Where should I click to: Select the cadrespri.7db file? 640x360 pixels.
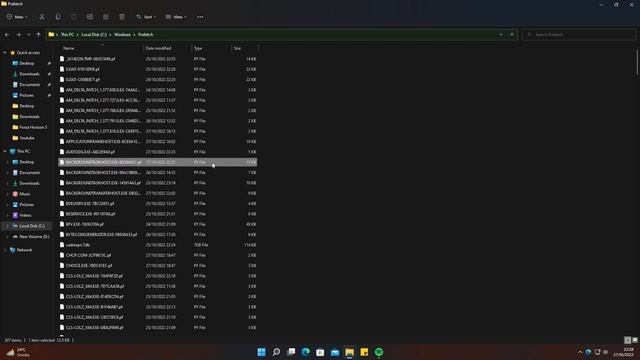point(158,245)
